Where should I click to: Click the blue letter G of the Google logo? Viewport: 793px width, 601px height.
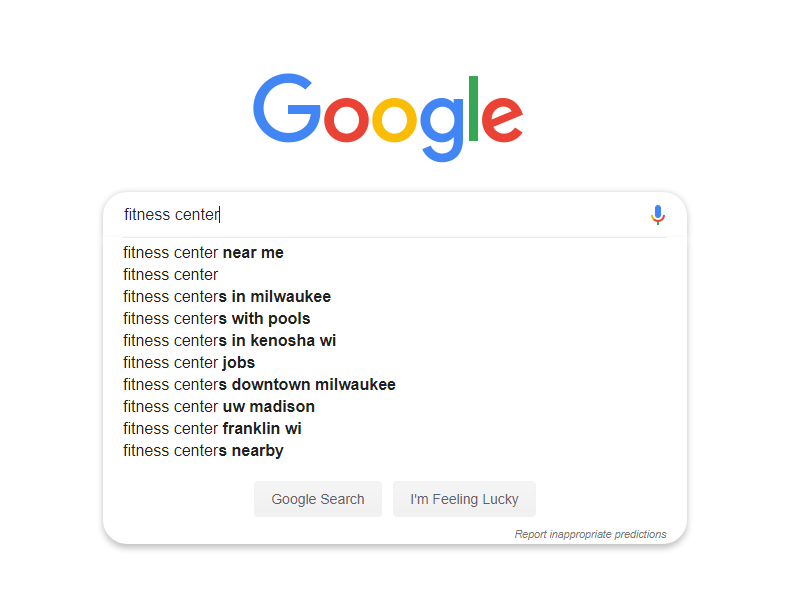(287, 108)
